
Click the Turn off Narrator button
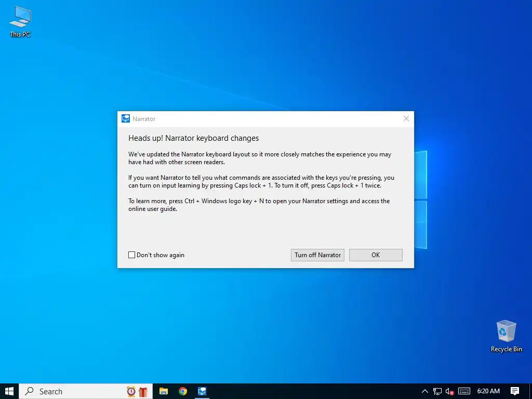click(317, 255)
